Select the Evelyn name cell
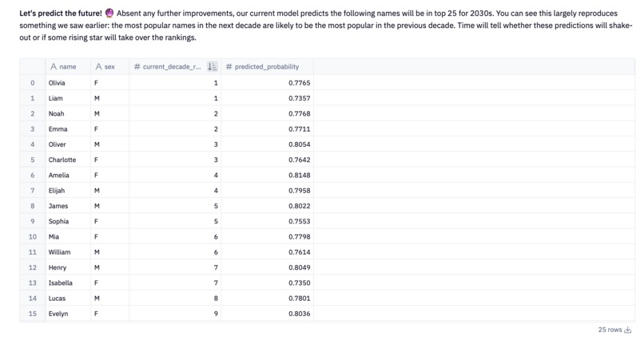Viewport: 644px width, 344px height. (x=68, y=314)
